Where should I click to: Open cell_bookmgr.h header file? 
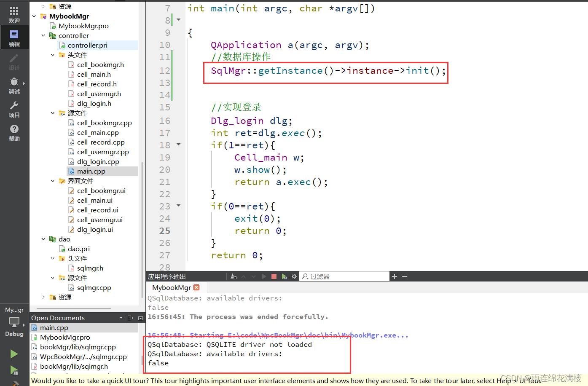[x=100, y=64]
